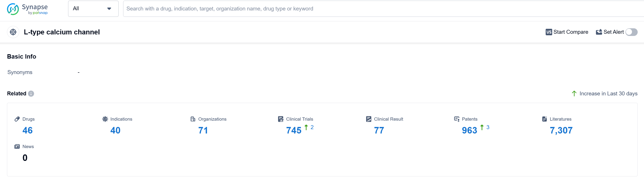This screenshot has width=644, height=184.
Task: Click the dropdown arrow next to All
Action: pos(109,9)
